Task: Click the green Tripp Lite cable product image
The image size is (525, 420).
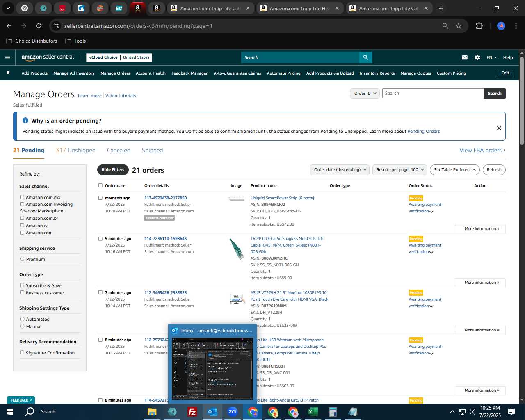Action: [x=236, y=249]
